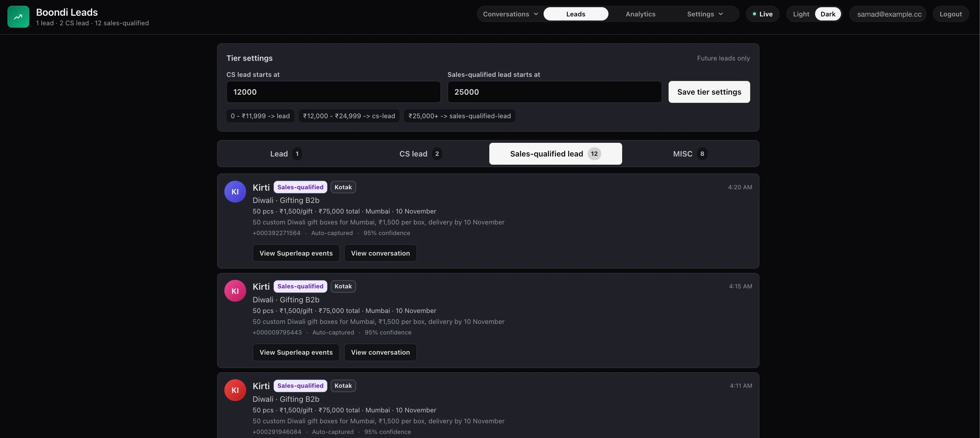The image size is (980, 438).
Task: Click phone number +000291946084
Action: (277, 432)
